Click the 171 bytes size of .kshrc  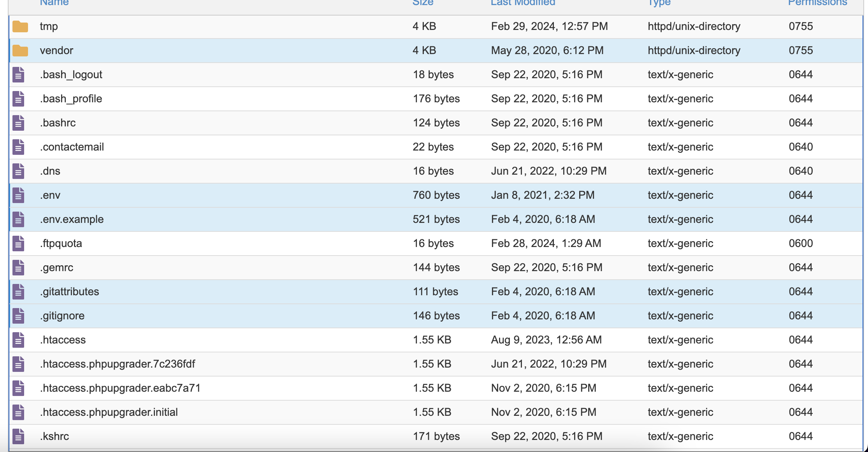(436, 436)
